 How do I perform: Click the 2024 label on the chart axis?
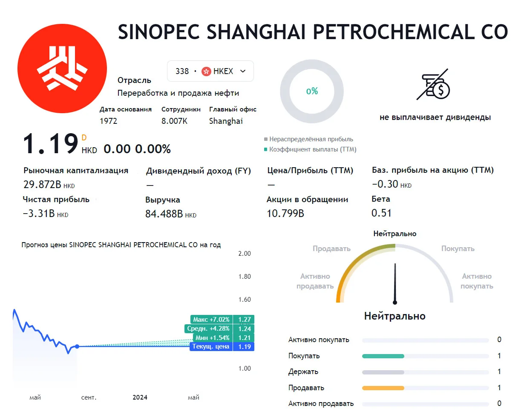[x=140, y=397]
